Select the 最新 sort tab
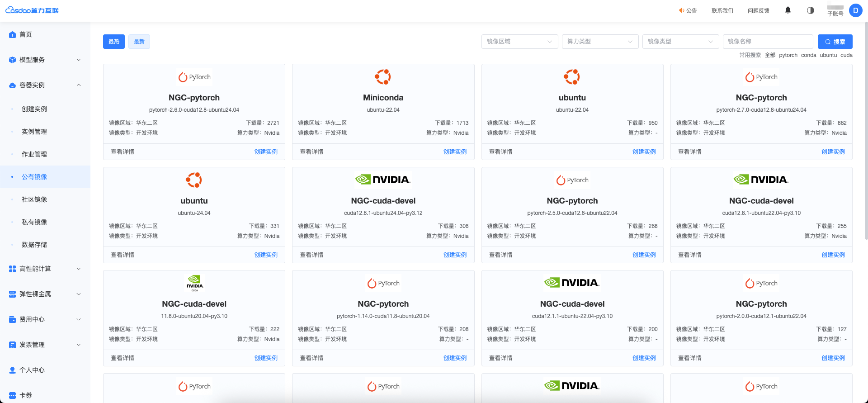868x403 pixels. [139, 42]
